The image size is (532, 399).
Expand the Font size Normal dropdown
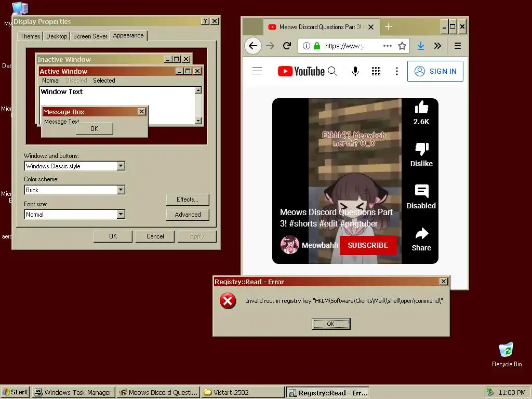tap(121, 214)
